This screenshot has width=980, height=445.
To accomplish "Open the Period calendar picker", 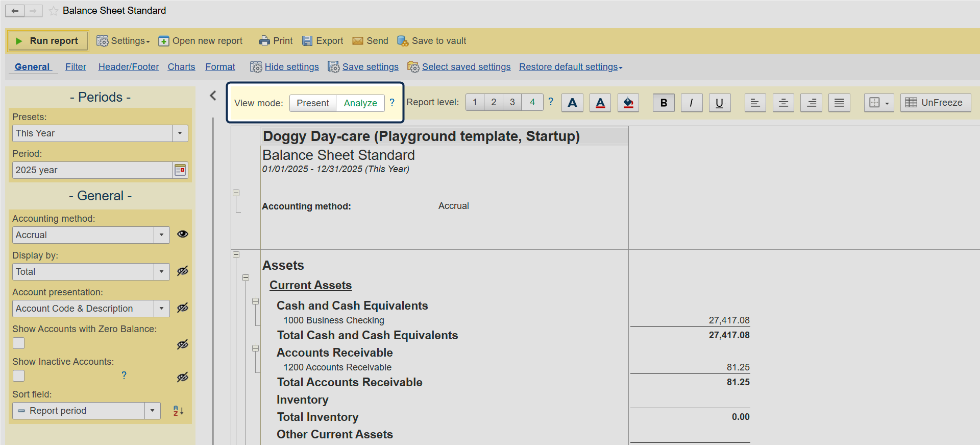I will coord(180,170).
